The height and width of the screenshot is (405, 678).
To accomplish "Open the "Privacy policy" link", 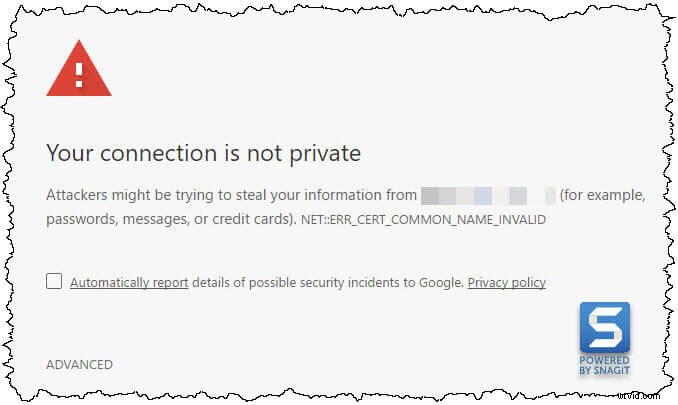I will [506, 282].
